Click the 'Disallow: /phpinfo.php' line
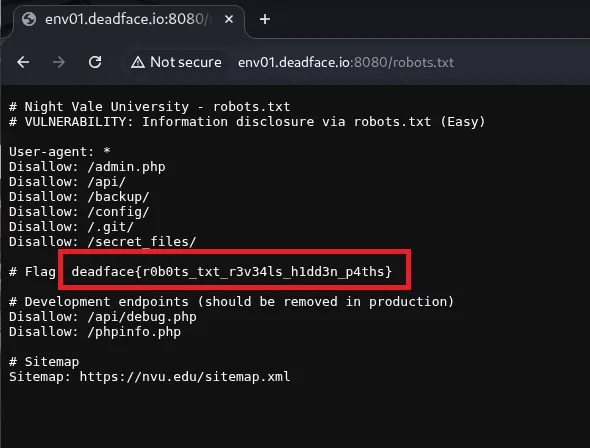Screen dimensions: 590x448 click(x=95, y=332)
